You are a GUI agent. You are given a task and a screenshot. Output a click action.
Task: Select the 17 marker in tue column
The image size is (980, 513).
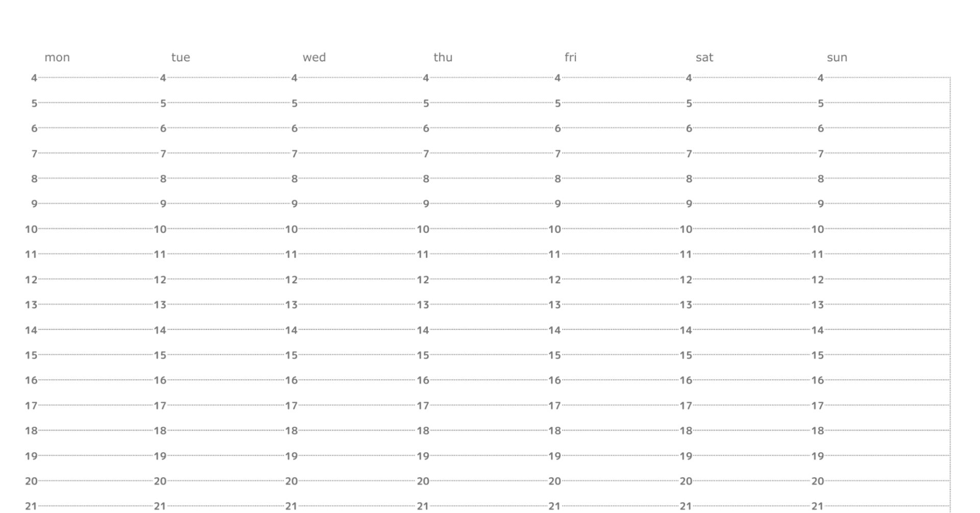pyautogui.click(x=160, y=405)
